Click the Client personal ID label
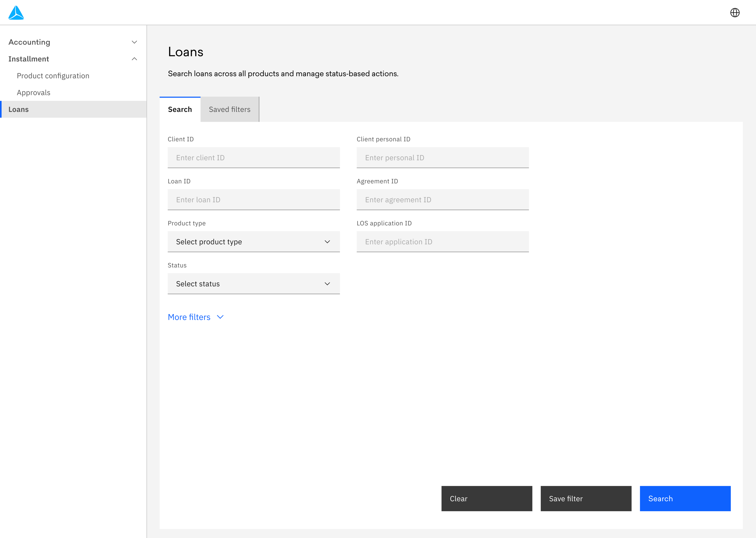Image resolution: width=756 pixels, height=538 pixels. [383, 139]
